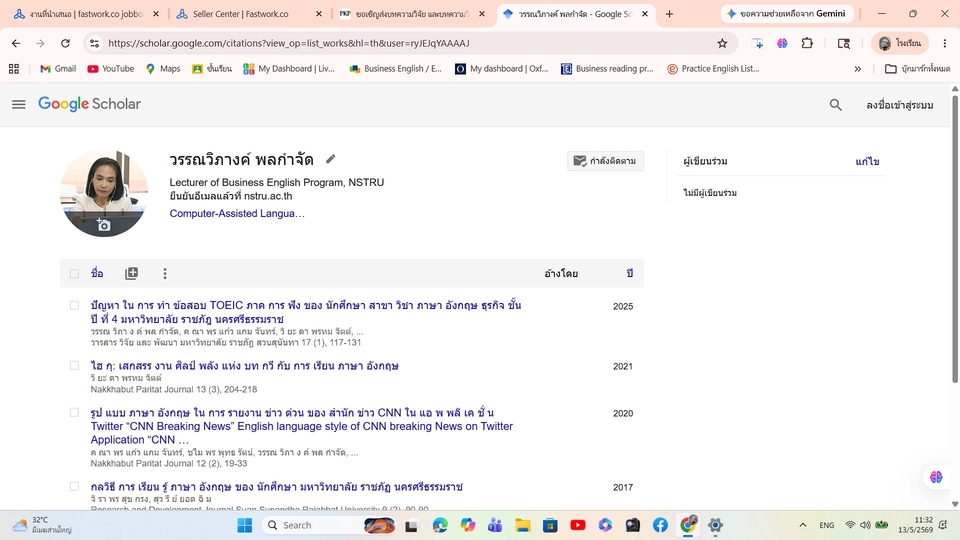
Task: Open My Dashboard Liv... bookmark
Action: click(289, 69)
